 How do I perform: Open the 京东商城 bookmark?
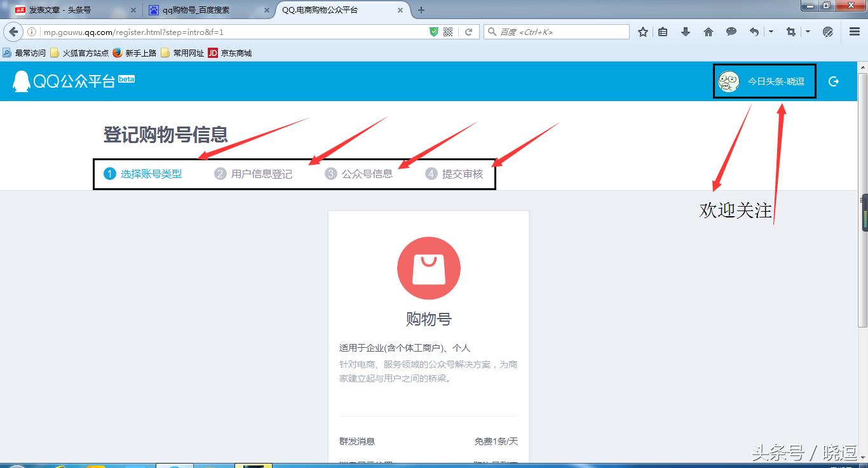(234, 53)
